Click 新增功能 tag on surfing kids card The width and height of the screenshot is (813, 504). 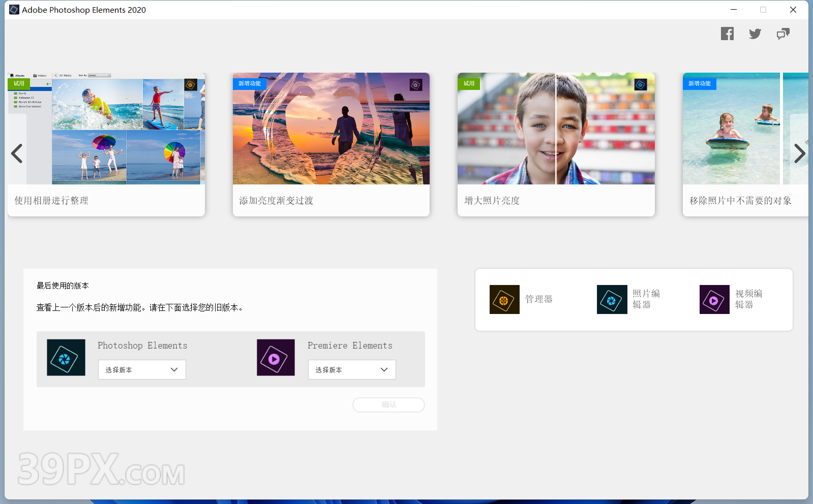700,83
